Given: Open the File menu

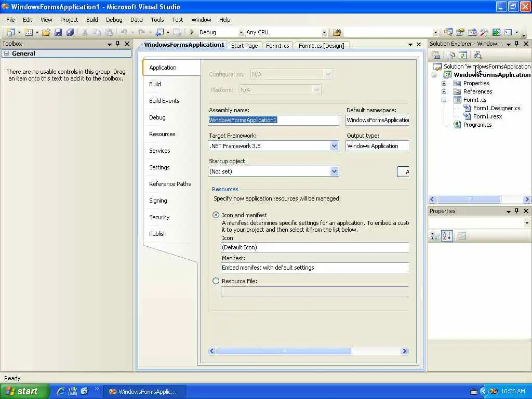Looking at the screenshot, I should pos(10,20).
